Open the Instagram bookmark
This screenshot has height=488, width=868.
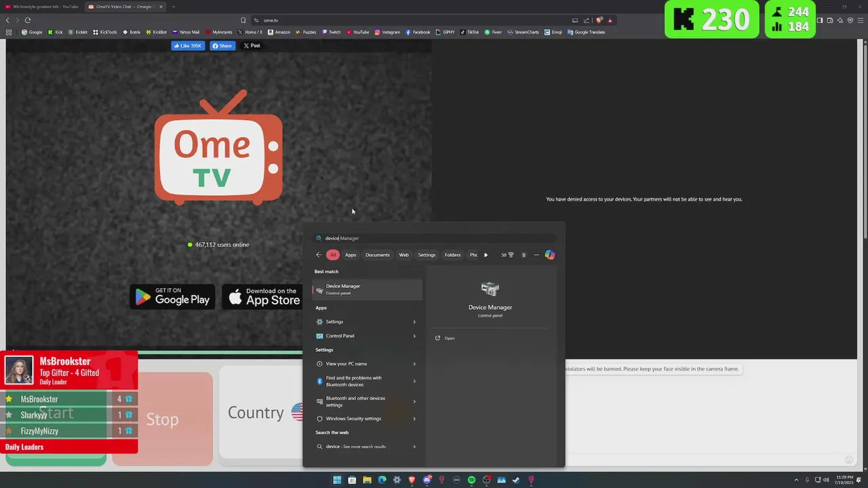click(x=387, y=32)
